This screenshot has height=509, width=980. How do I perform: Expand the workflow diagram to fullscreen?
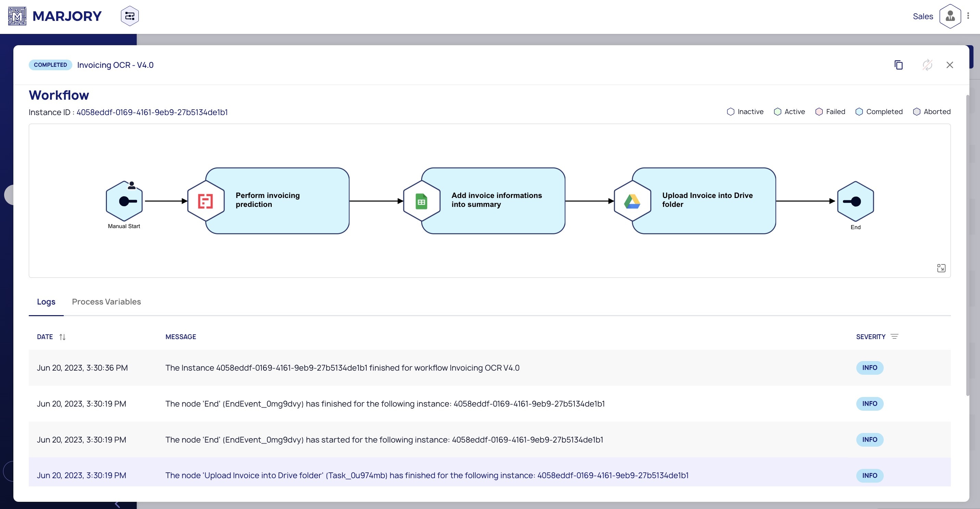click(x=941, y=268)
